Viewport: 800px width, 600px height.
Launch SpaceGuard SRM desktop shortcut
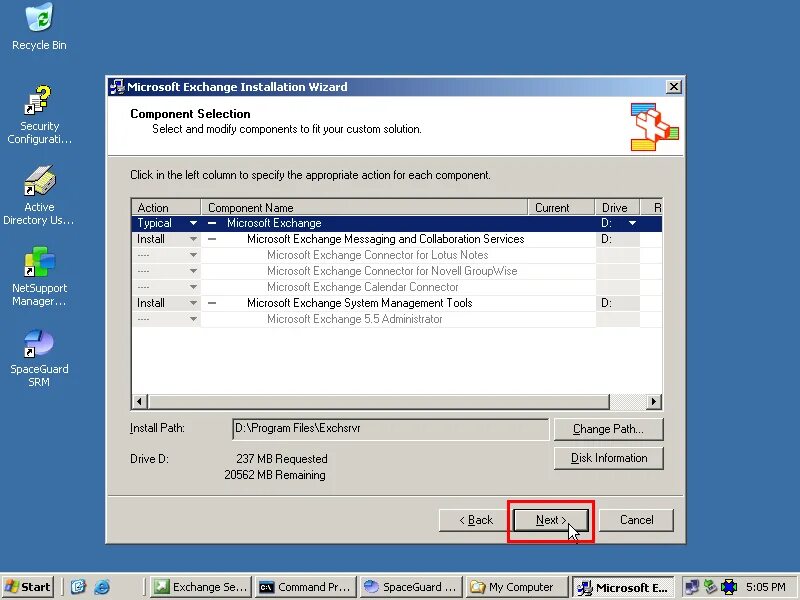coord(39,358)
